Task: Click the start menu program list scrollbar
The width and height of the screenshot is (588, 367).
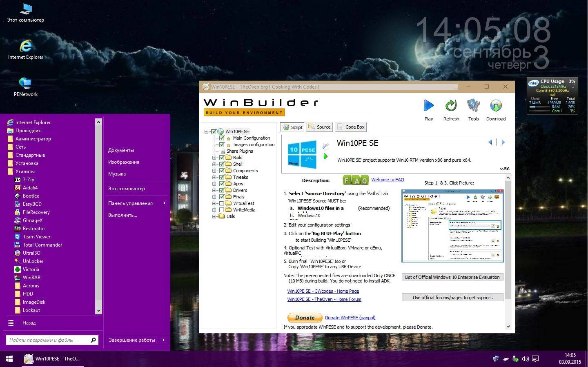Action: point(98,216)
